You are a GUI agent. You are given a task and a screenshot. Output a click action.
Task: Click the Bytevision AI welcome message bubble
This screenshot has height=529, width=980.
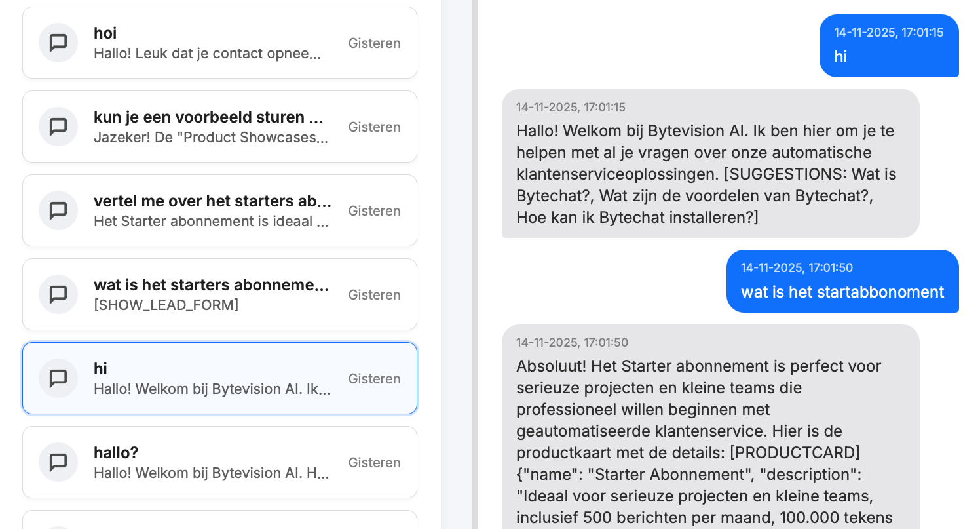711,163
